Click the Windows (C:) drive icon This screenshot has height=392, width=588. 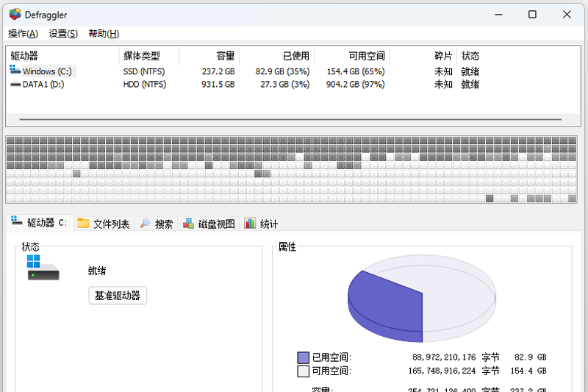point(15,70)
